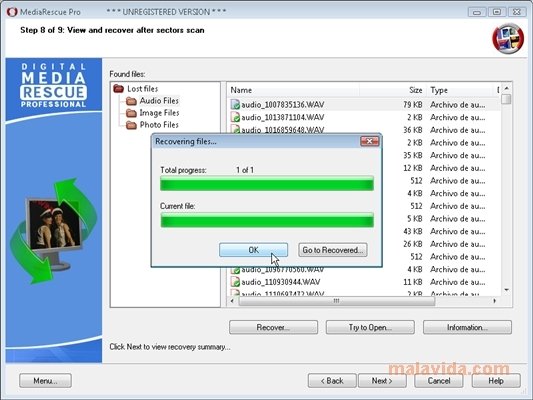Click the audio_110930944.WAV file icon
Viewport: 533px width, 400px height.
(x=235, y=282)
